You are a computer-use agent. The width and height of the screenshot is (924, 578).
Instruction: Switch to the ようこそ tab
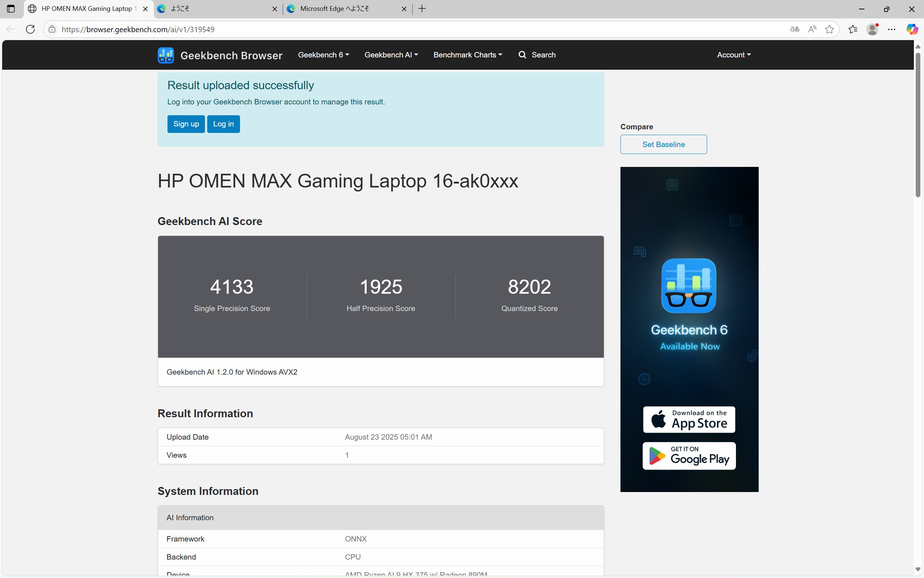[x=218, y=9]
